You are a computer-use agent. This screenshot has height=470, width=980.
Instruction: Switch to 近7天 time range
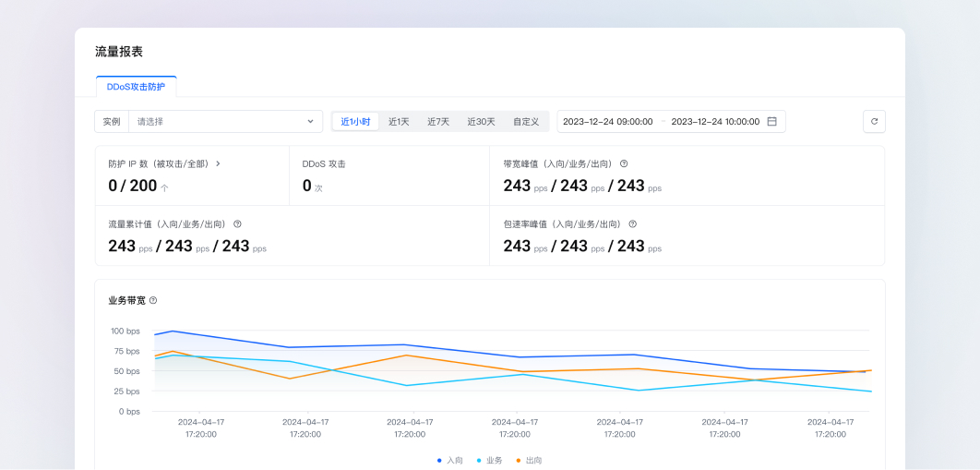pos(438,121)
